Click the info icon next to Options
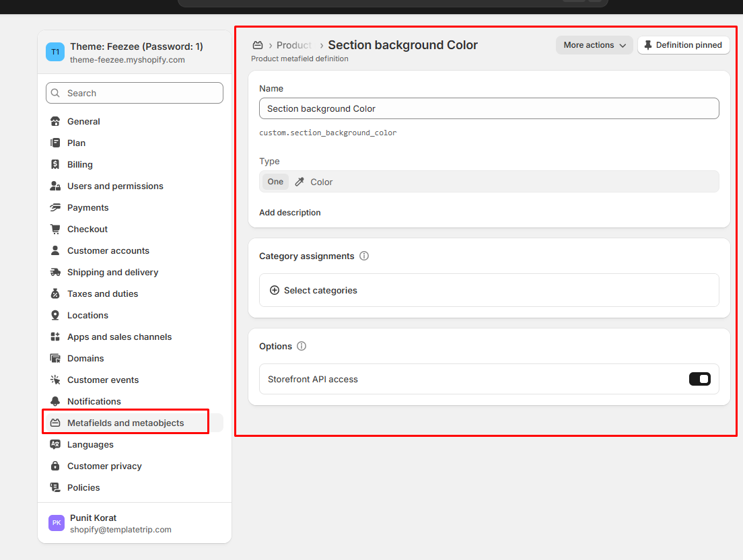 [x=302, y=346]
